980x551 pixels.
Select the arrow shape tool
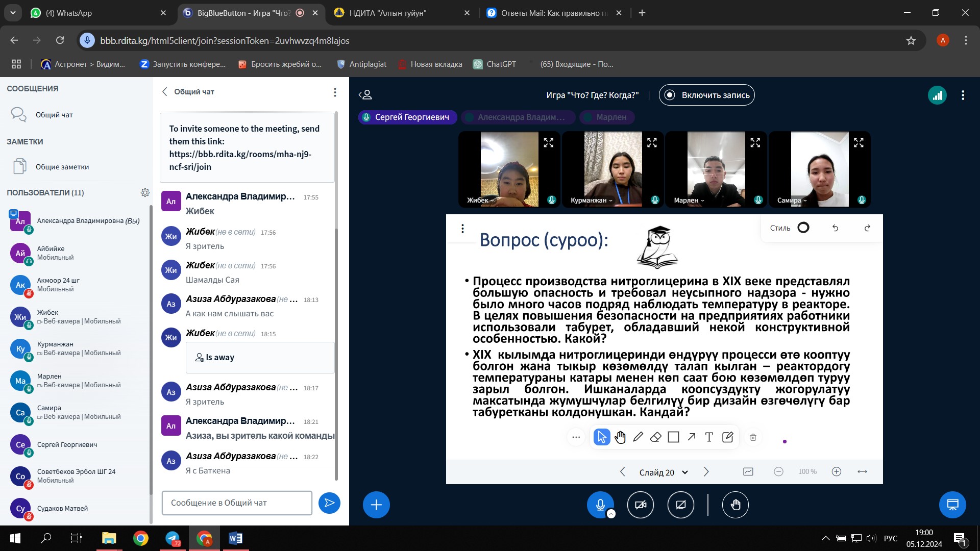point(691,437)
